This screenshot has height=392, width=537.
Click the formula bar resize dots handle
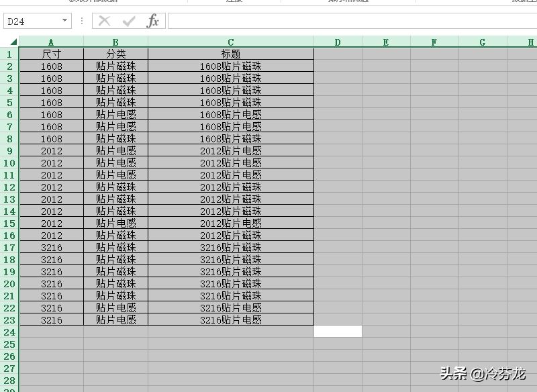pos(81,21)
